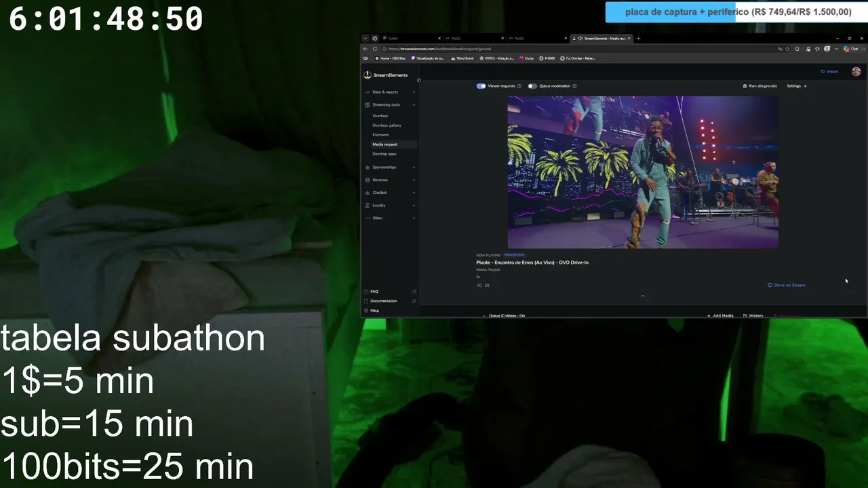
Task: Switch to the Twitch browser tab
Action: tap(411, 39)
